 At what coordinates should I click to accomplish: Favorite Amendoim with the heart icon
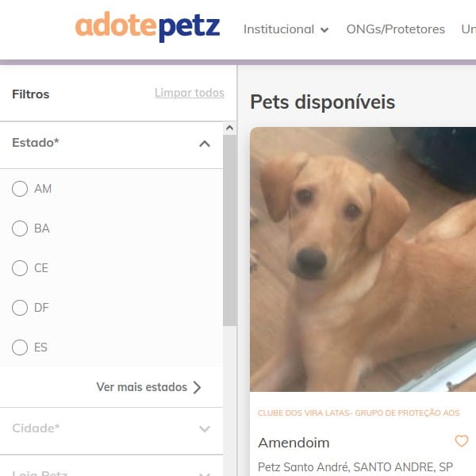461,441
